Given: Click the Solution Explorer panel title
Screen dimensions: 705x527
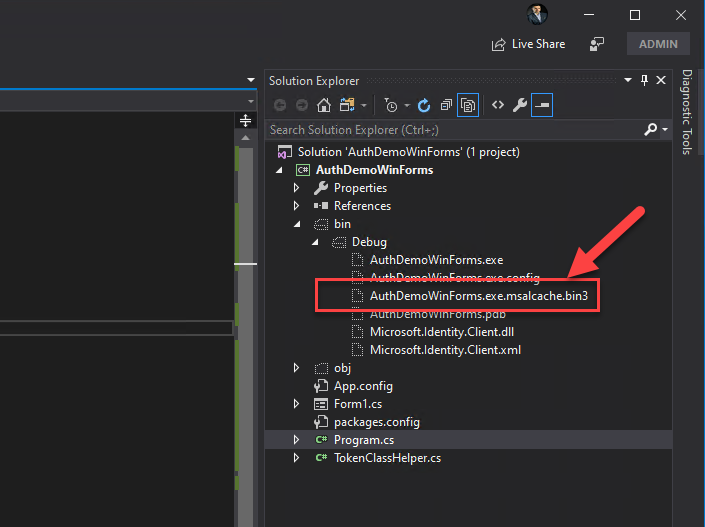Looking at the screenshot, I should coord(314,80).
